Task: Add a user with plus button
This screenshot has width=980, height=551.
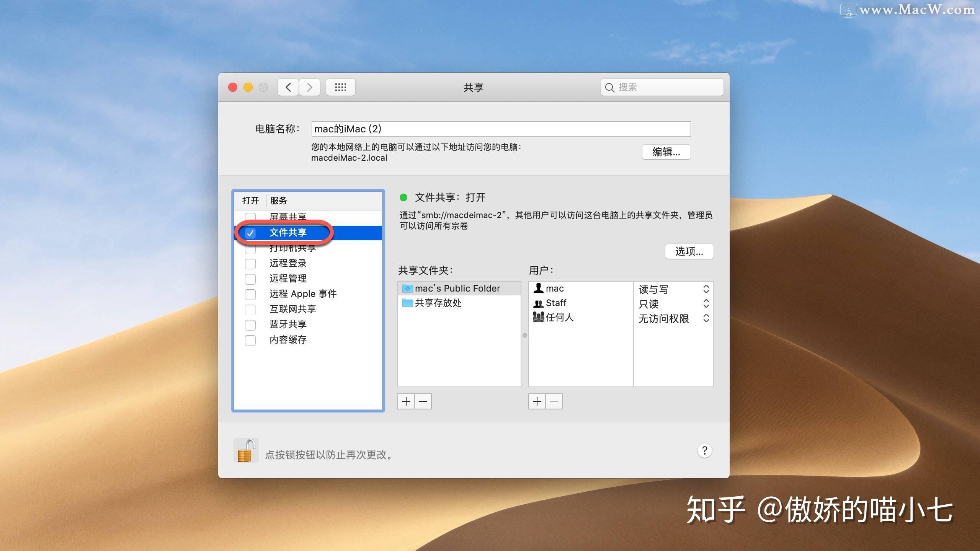Action: click(537, 401)
